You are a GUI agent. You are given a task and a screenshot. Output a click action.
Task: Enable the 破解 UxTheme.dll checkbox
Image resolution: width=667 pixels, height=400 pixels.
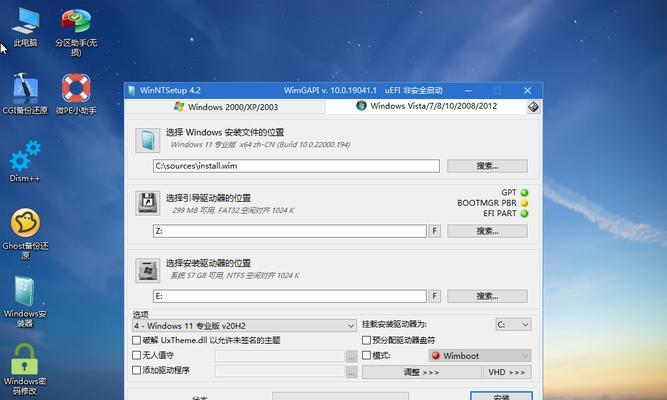pos(137,340)
